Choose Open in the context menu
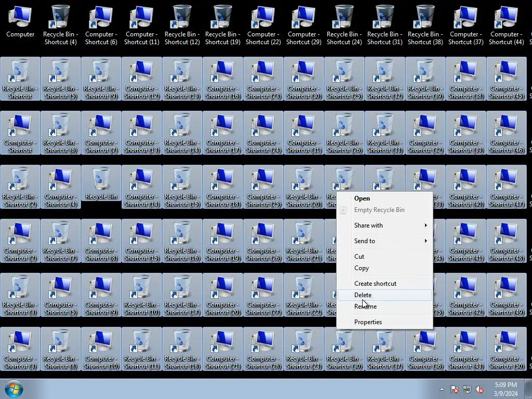Screen dimensions: 532x399 pos(385,198)
